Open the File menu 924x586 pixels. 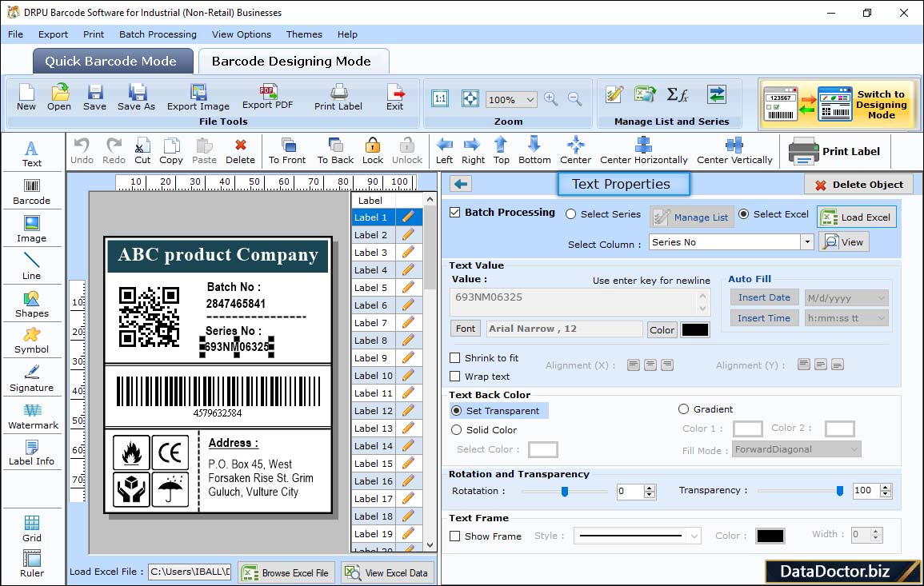pyautogui.click(x=15, y=34)
